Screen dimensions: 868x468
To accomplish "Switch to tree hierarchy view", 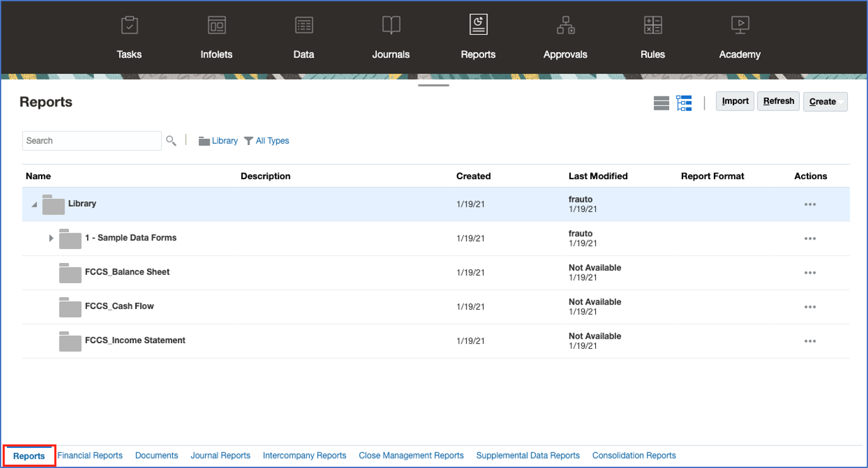I will (x=684, y=103).
